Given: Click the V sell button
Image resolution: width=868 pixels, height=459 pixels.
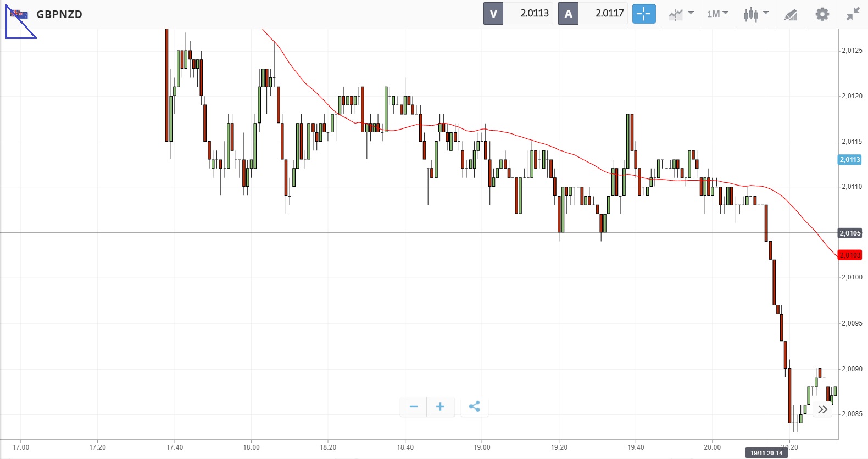Looking at the screenshot, I should tap(493, 14).
